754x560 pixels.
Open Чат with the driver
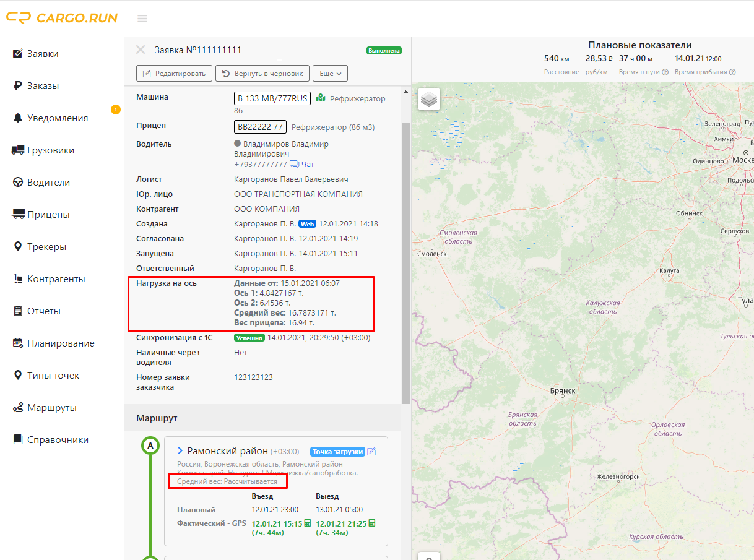303,165
